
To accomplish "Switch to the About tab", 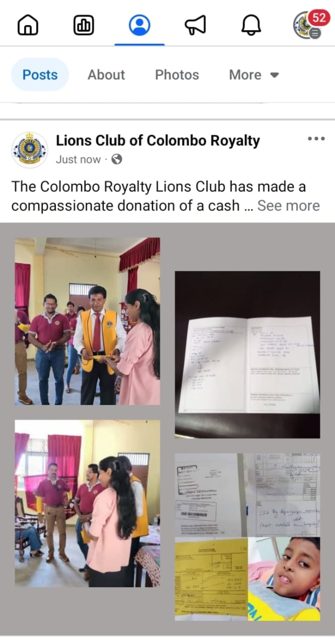I will [x=106, y=75].
